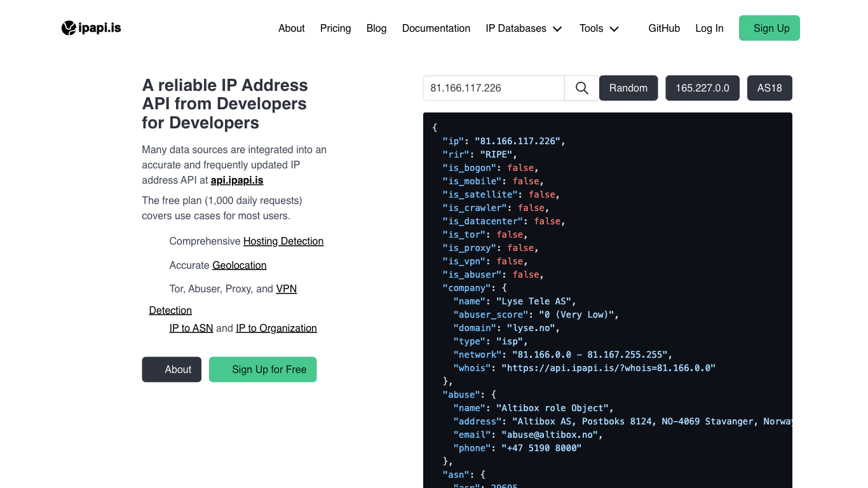868x488 pixels.
Task: Click the "0 (Very Low)" abuser score
Action: pos(576,315)
